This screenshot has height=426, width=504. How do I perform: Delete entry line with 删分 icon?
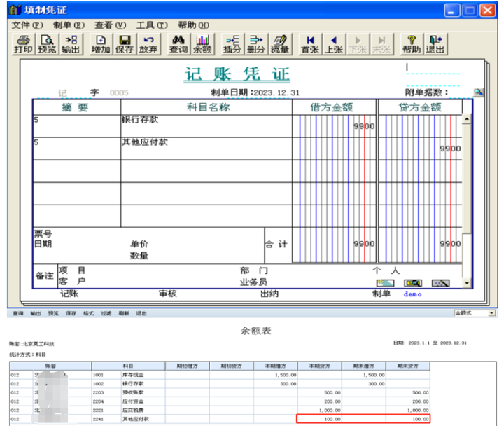point(256,44)
